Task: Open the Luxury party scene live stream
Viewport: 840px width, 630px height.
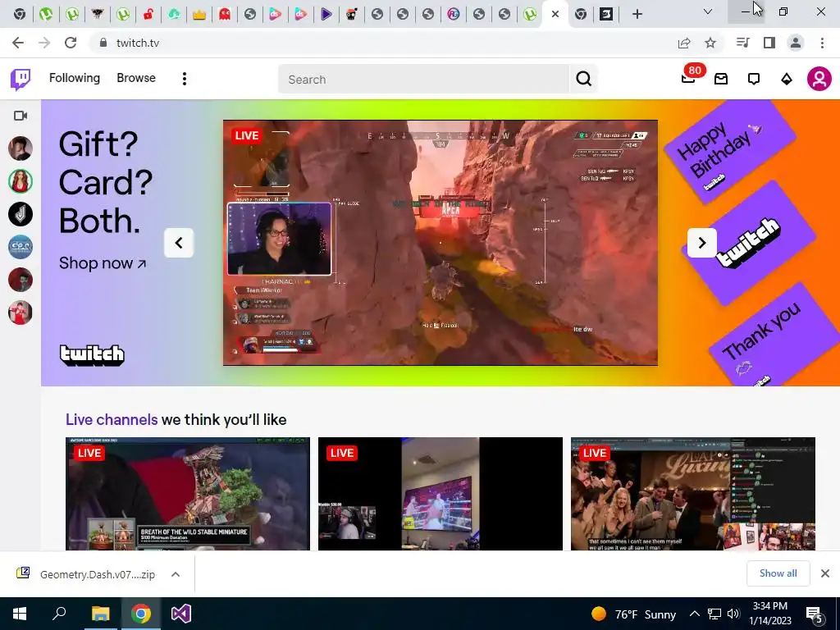Action: tap(692, 493)
